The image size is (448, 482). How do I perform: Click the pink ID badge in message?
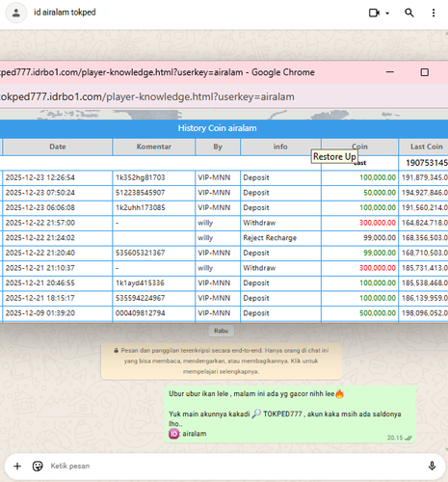(x=173, y=434)
